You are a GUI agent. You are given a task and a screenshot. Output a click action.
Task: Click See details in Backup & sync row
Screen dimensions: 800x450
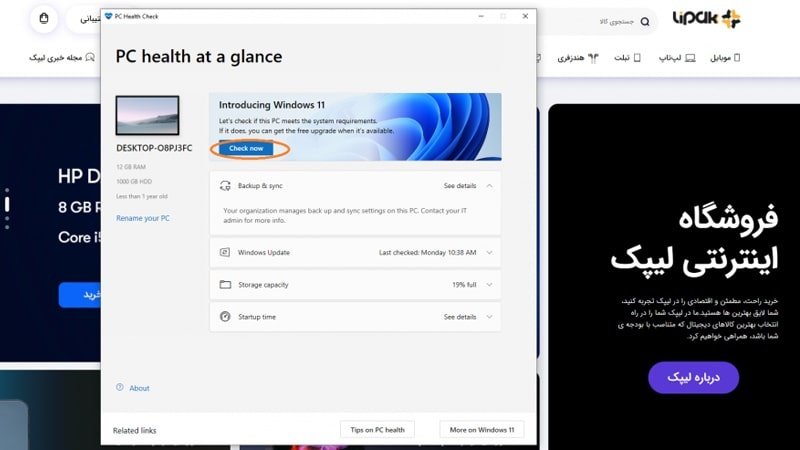pos(460,186)
